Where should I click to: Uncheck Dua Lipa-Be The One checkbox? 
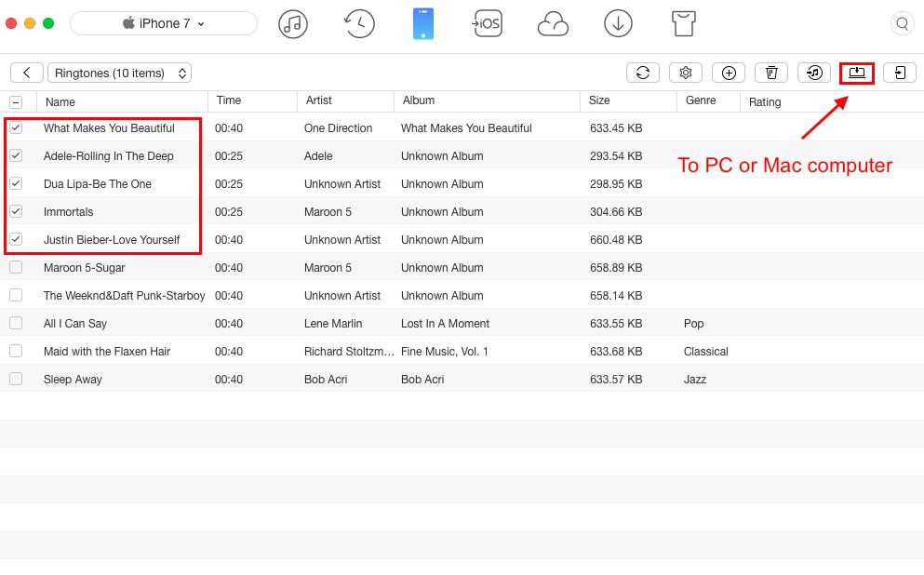[16, 183]
